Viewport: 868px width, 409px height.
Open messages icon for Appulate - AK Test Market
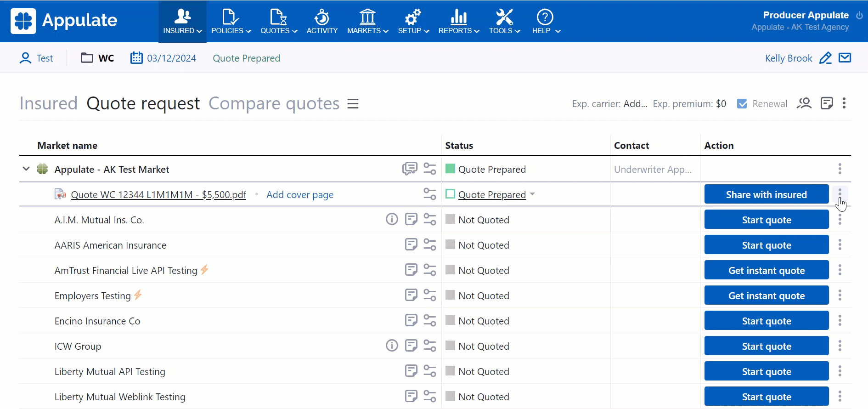click(410, 169)
